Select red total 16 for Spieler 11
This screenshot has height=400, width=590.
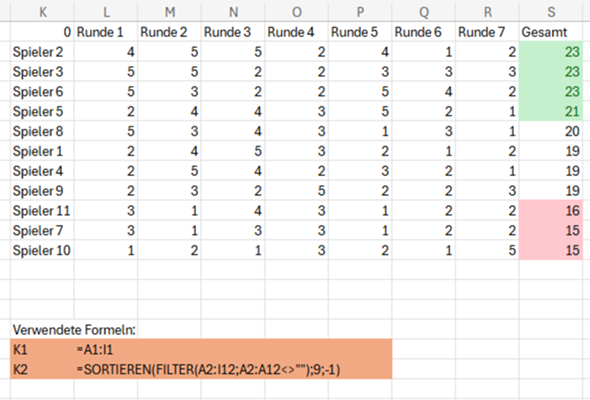coord(551,211)
